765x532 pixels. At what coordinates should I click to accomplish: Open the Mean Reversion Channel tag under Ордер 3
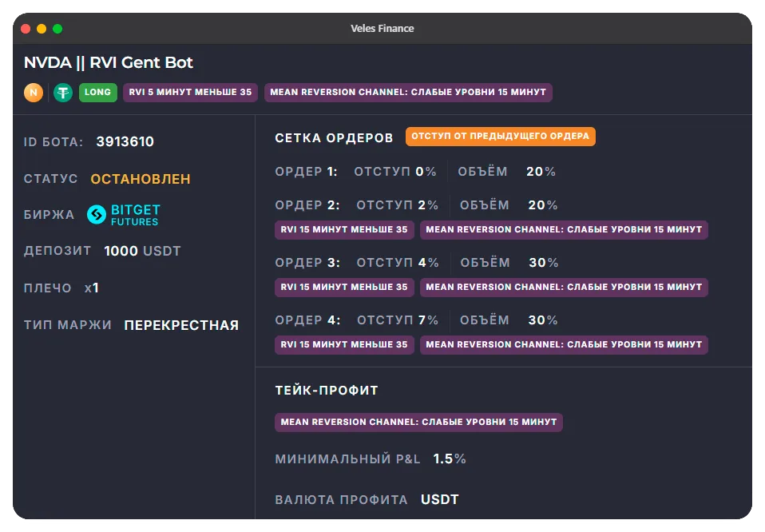pos(564,288)
